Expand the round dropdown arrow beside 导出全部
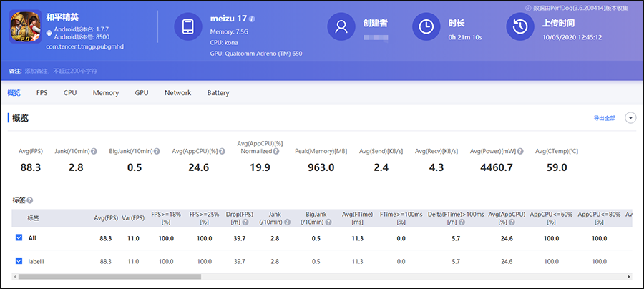 (x=630, y=118)
